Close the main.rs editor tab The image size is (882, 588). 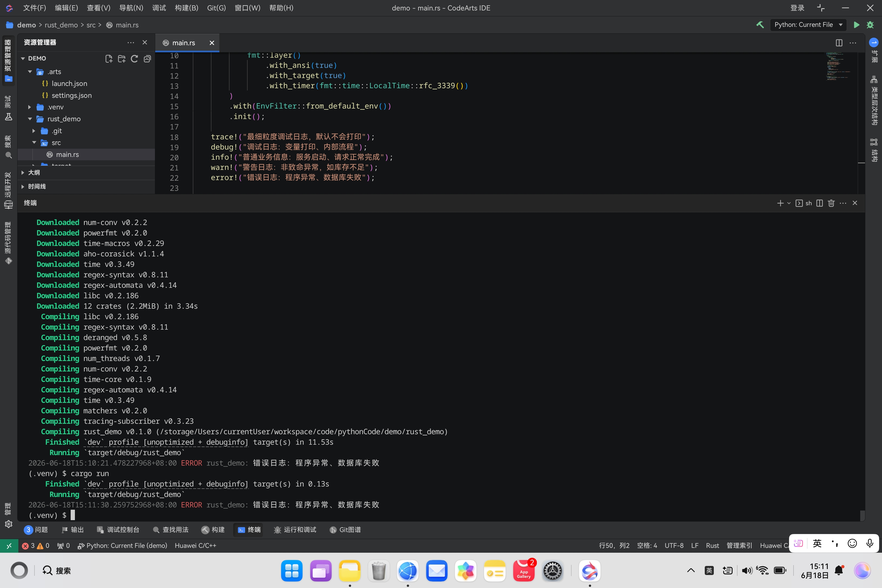click(212, 43)
